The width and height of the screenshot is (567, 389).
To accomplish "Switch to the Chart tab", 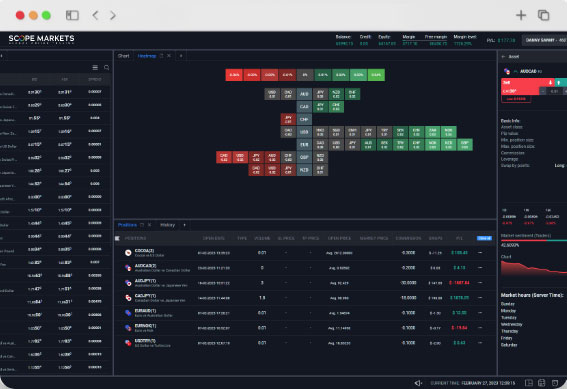I will click(x=123, y=56).
